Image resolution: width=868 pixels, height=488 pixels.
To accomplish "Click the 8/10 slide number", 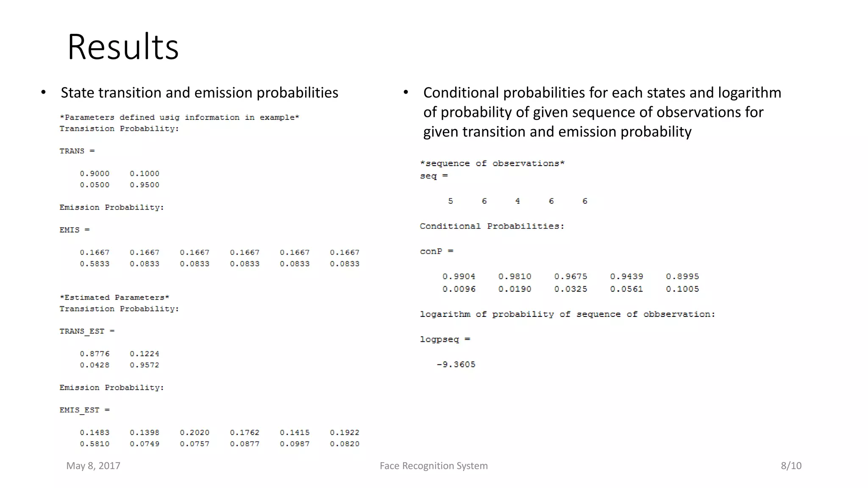I will coord(791,466).
